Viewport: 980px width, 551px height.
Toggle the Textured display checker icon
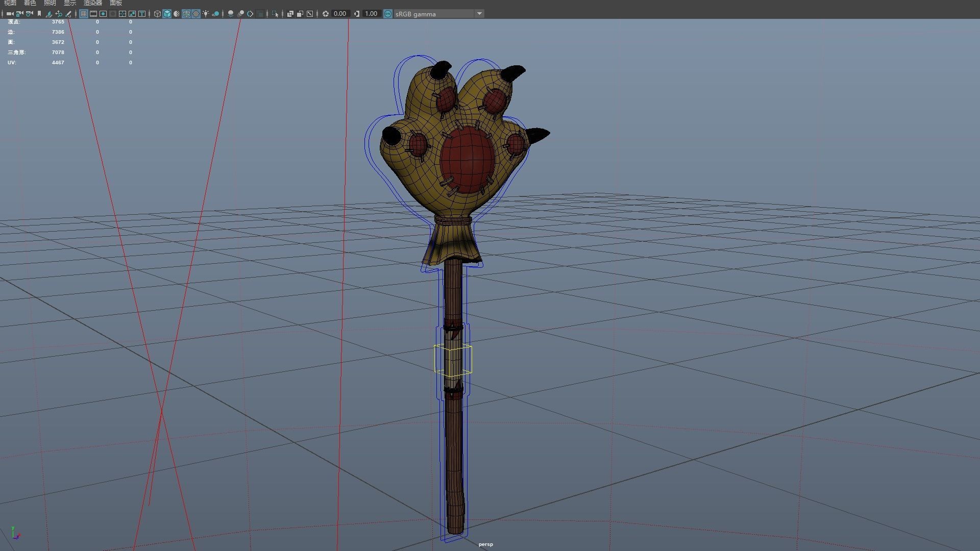pyautogui.click(x=196, y=14)
